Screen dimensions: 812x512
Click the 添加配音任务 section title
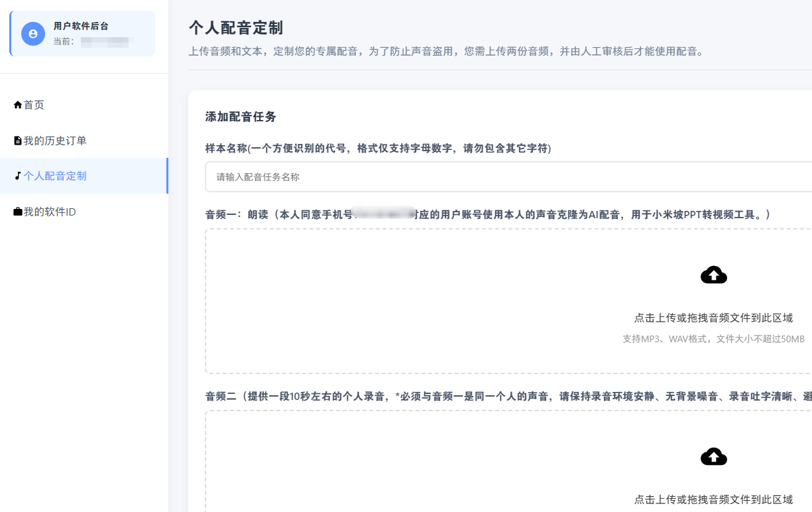click(x=241, y=117)
